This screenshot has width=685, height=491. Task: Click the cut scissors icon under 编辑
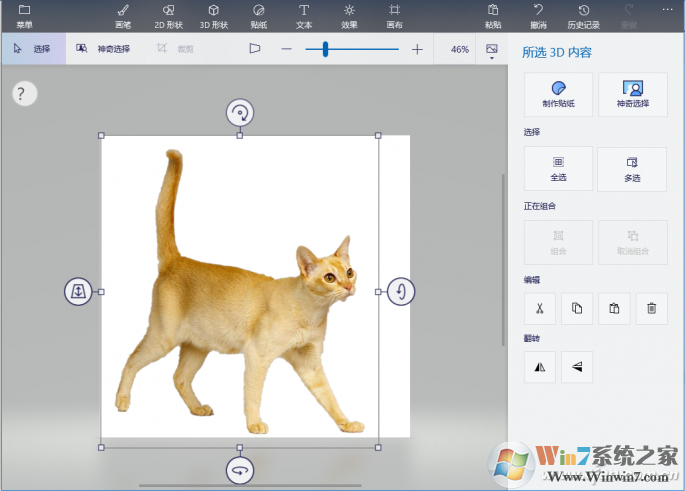[x=539, y=309]
